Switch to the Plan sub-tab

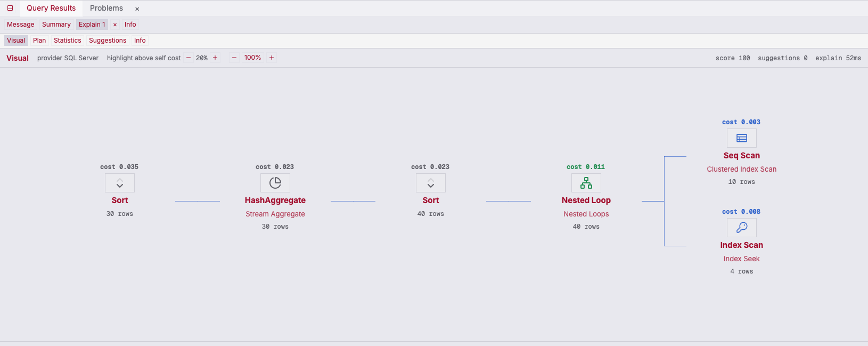point(39,41)
